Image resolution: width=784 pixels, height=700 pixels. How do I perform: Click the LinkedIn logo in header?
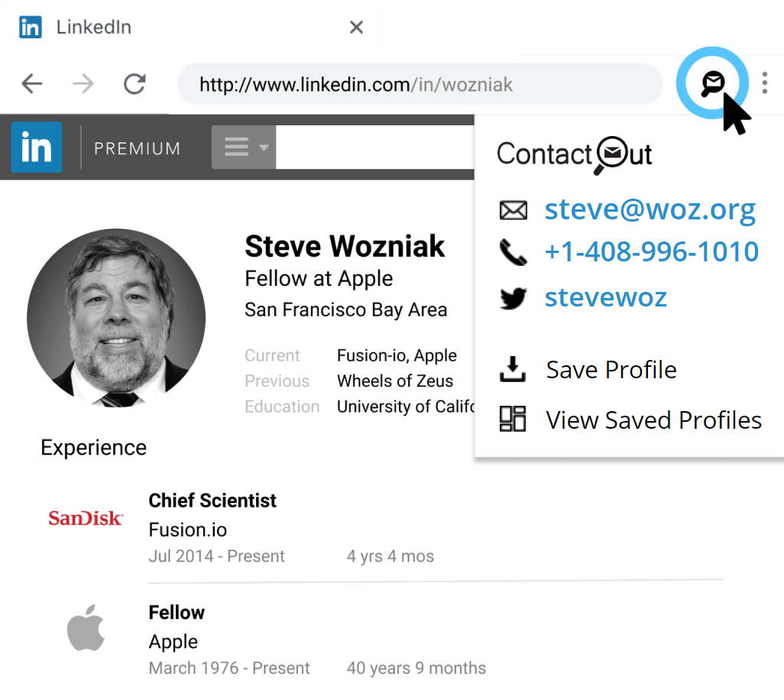click(37, 147)
